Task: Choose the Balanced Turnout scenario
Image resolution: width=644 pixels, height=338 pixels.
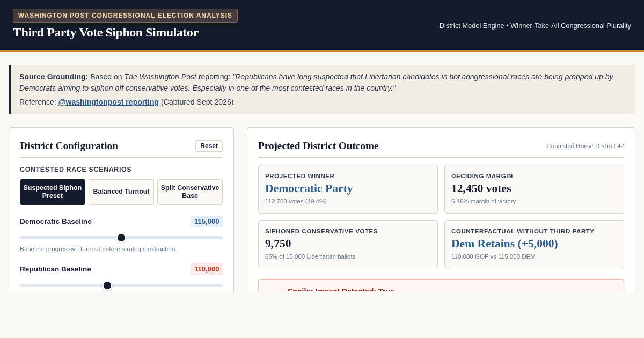Action: click(121, 192)
